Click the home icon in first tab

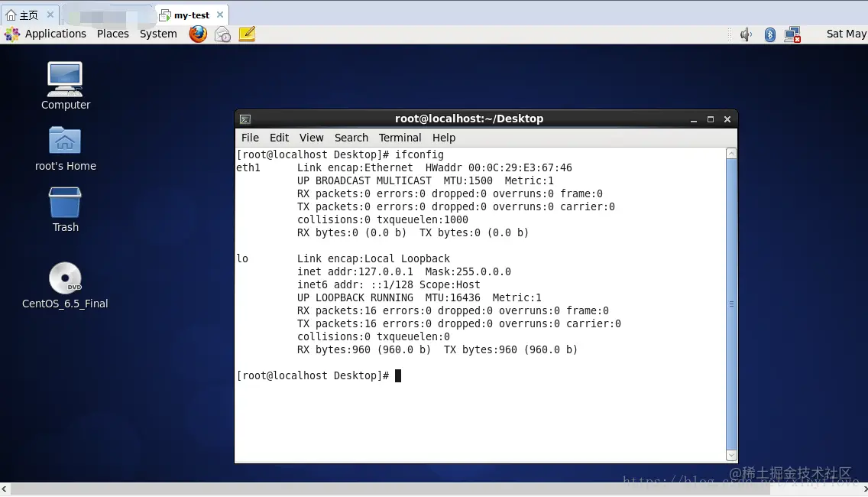pos(11,15)
